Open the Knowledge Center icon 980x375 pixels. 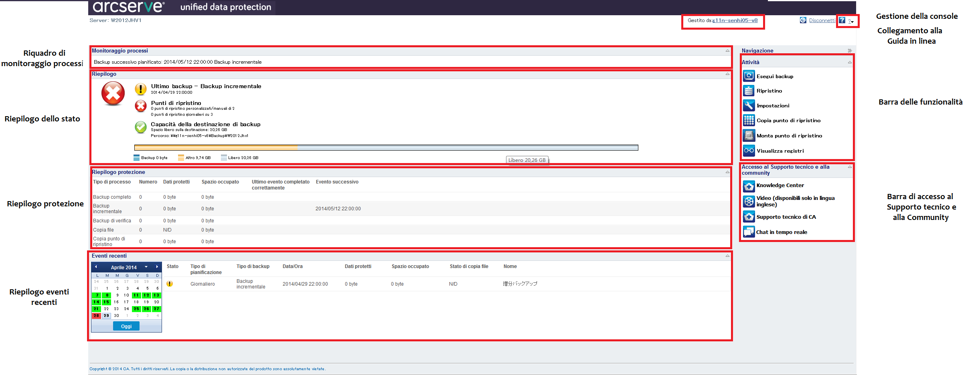[x=749, y=185]
